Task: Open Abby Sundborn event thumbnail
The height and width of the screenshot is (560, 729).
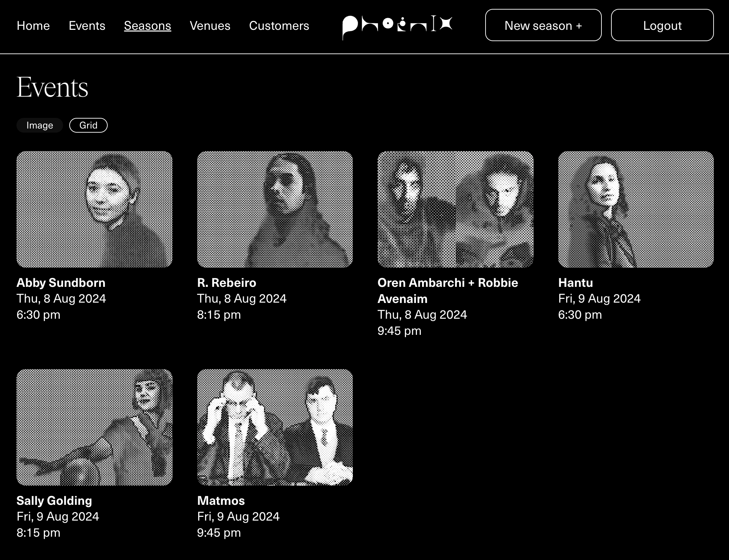Action: click(94, 209)
